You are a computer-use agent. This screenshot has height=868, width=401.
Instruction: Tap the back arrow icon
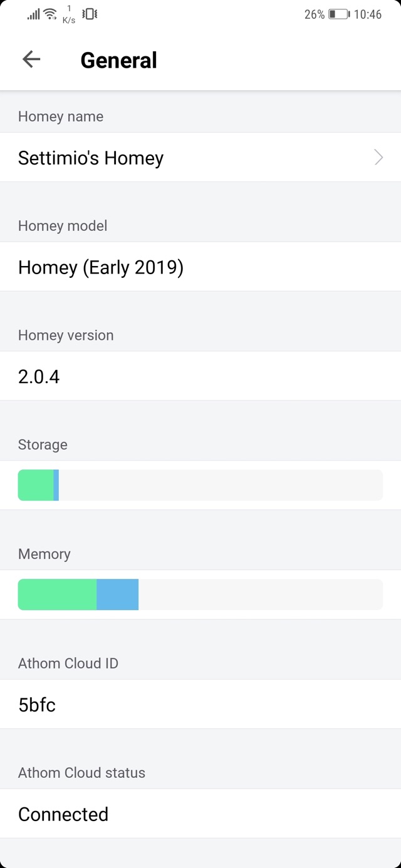31,59
